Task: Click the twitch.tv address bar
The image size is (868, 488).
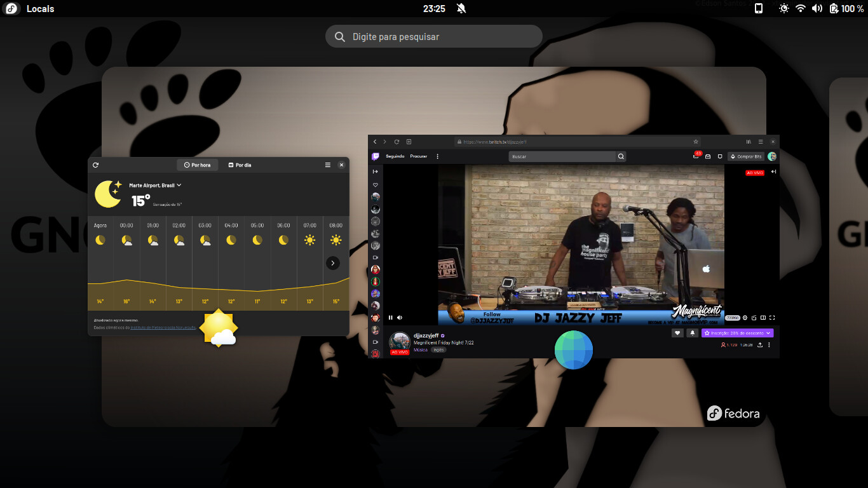Action: tap(578, 142)
